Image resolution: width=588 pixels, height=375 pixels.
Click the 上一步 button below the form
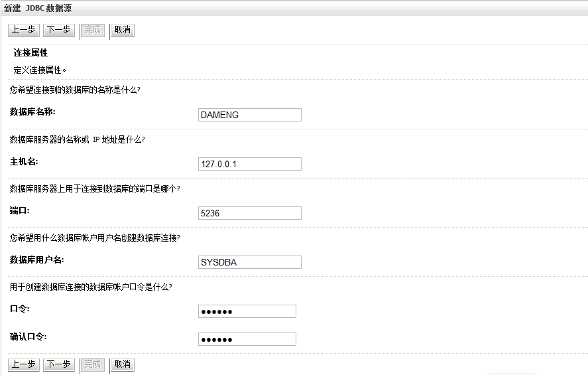[x=23, y=364]
